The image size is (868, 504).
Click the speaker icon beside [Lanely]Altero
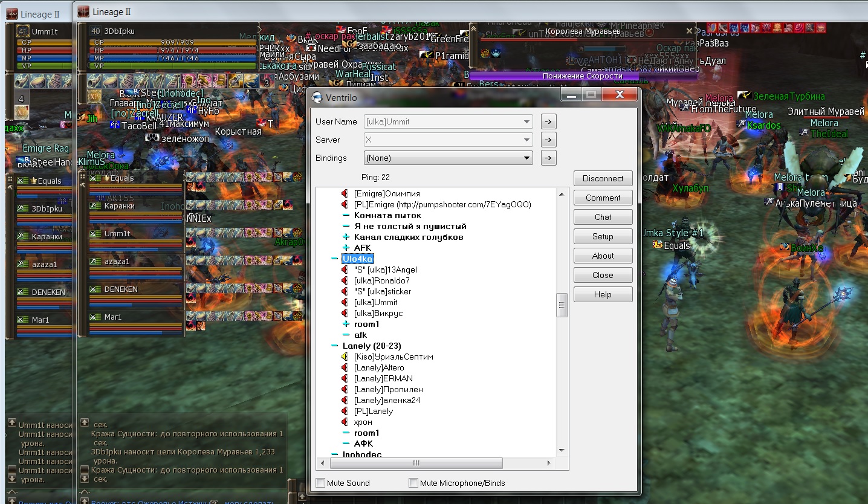coord(345,367)
